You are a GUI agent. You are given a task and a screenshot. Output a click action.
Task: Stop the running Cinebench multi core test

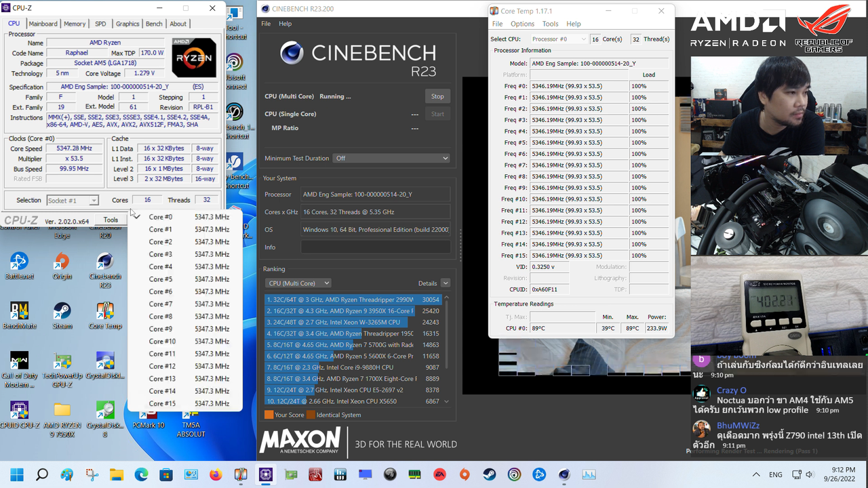point(437,96)
